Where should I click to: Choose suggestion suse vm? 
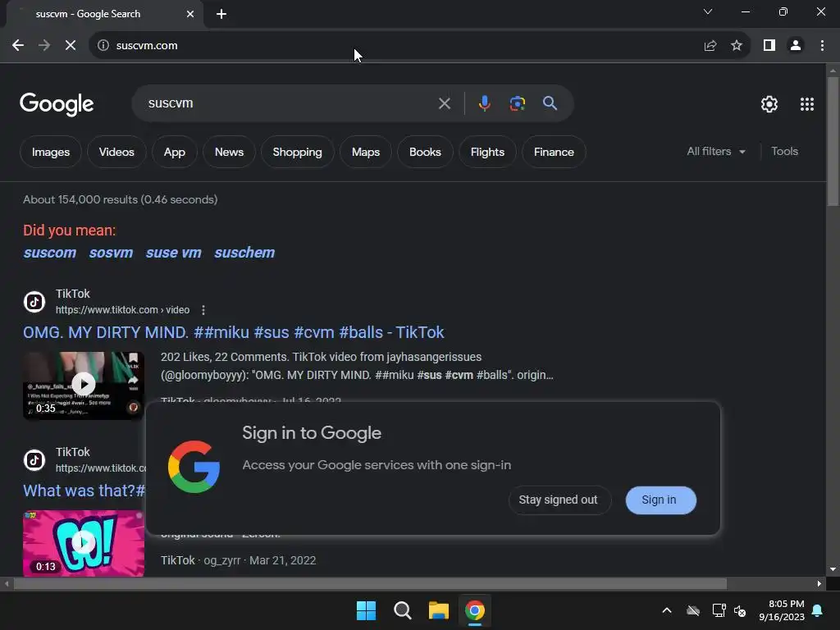click(174, 253)
